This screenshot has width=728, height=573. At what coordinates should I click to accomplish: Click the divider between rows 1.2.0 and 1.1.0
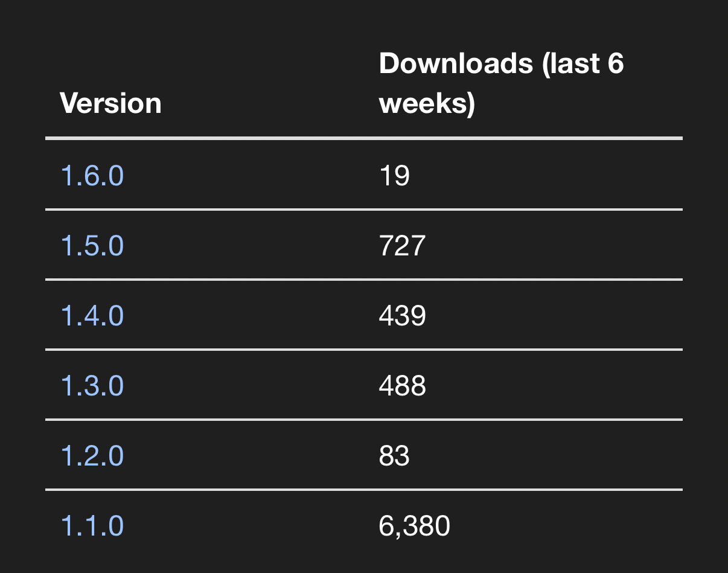click(364, 490)
